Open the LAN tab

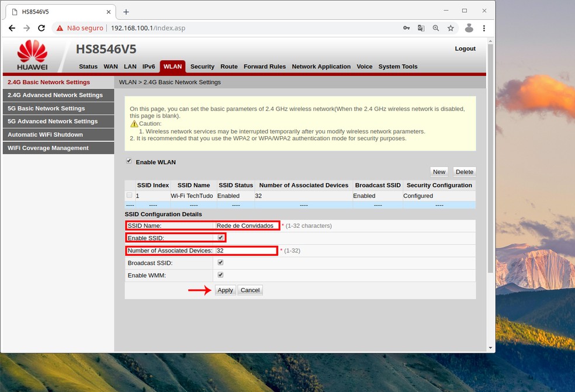pyautogui.click(x=130, y=67)
